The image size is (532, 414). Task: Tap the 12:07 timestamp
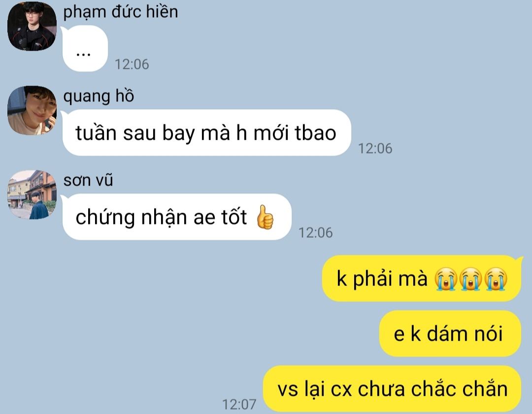click(239, 404)
